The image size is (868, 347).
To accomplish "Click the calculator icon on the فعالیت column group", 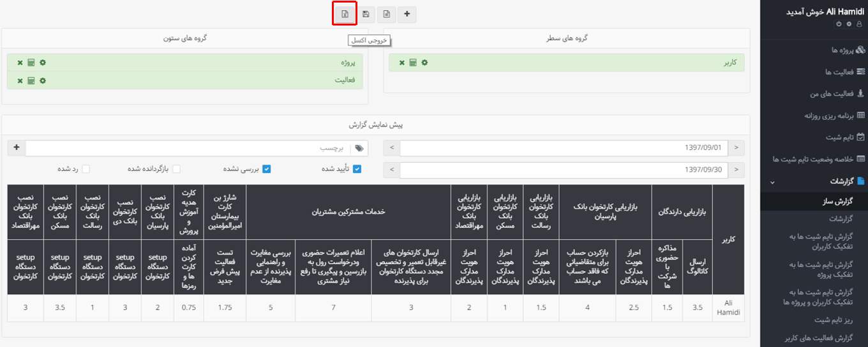I will (x=31, y=80).
